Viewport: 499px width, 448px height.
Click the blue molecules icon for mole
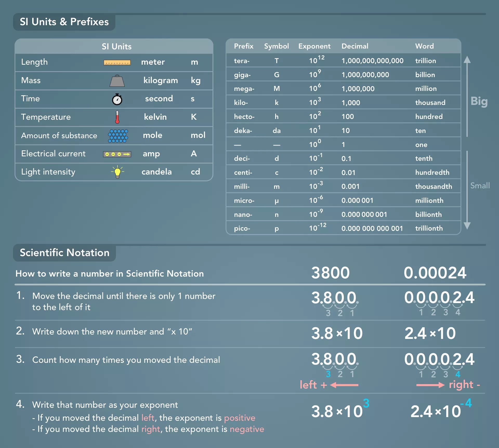coord(118,136)
